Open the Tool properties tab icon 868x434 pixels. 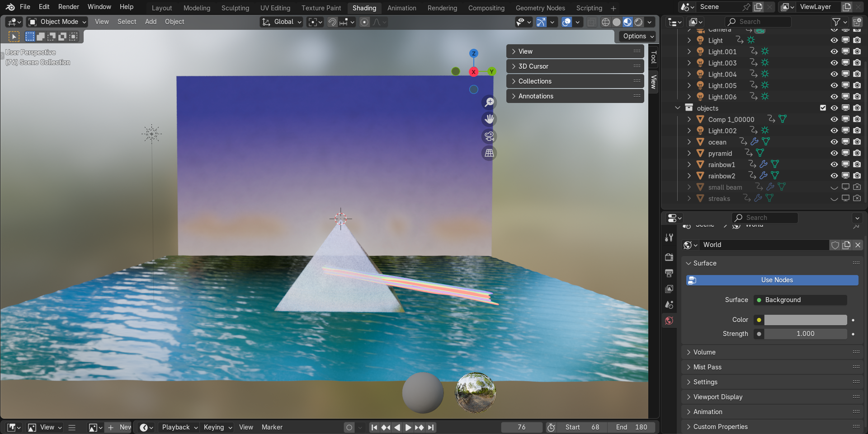coord(670,238)
